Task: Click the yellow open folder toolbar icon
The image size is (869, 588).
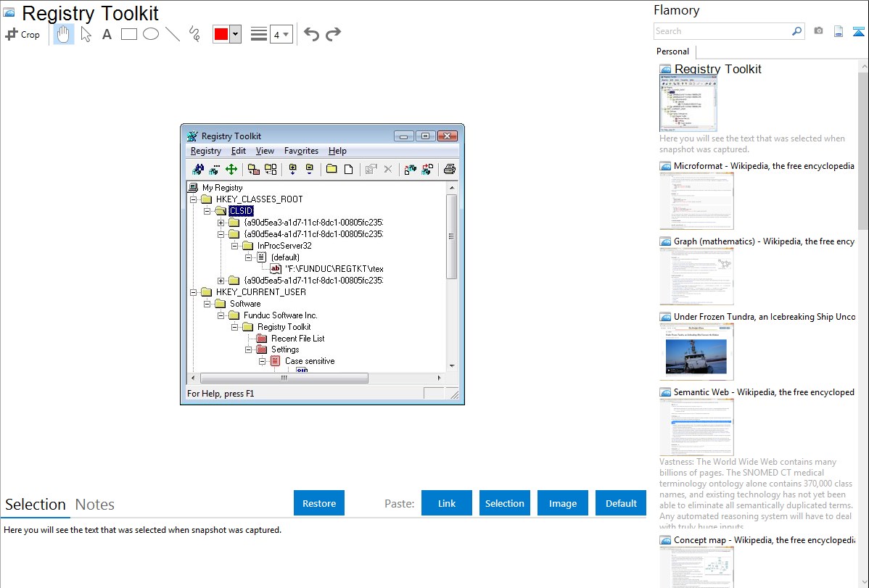Action: tap(331, 169)
